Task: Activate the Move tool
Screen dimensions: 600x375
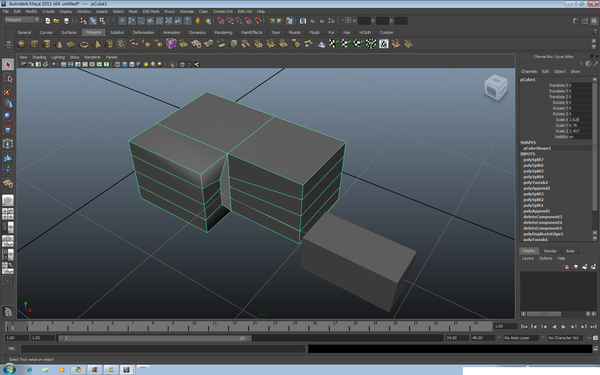Action: [x=8, y=104]
